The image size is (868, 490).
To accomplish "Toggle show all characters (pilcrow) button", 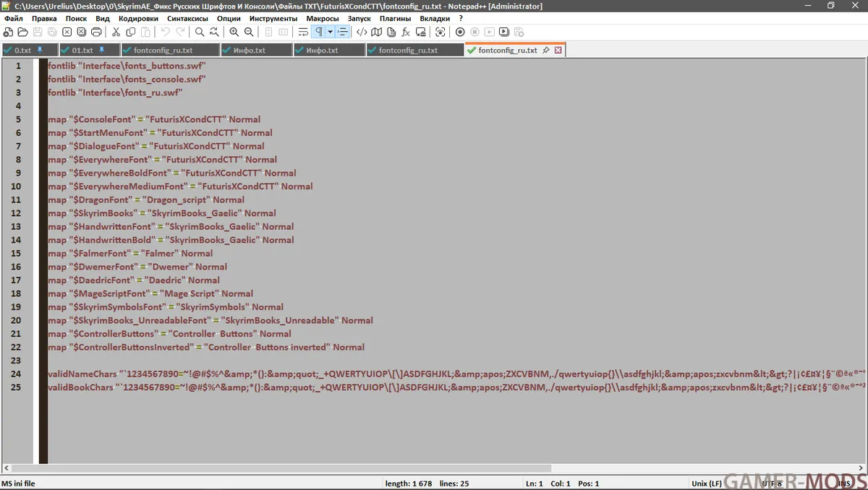I will click(x=318, y=32).
